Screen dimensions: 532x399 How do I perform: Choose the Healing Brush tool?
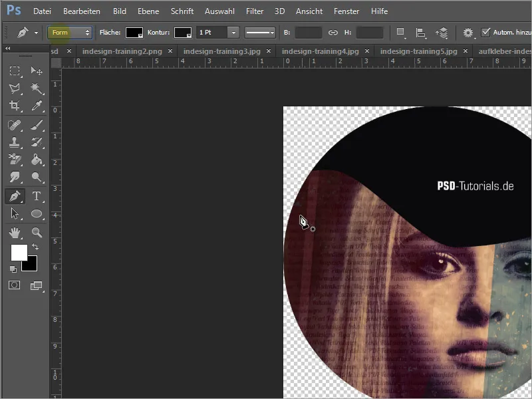coord(14,125)
